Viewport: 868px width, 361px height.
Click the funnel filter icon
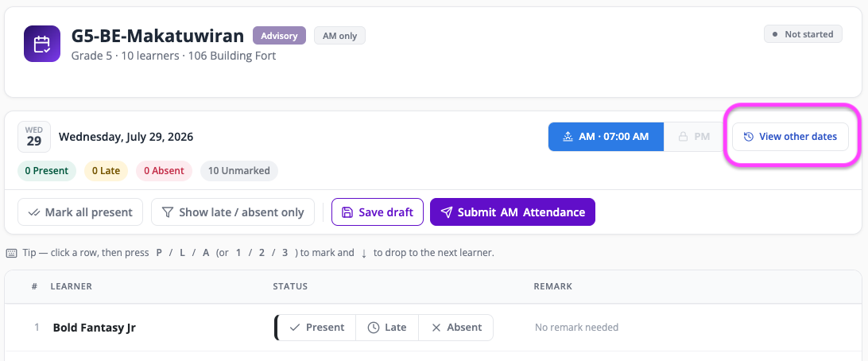pyautogui.click(x=167, y=212)
